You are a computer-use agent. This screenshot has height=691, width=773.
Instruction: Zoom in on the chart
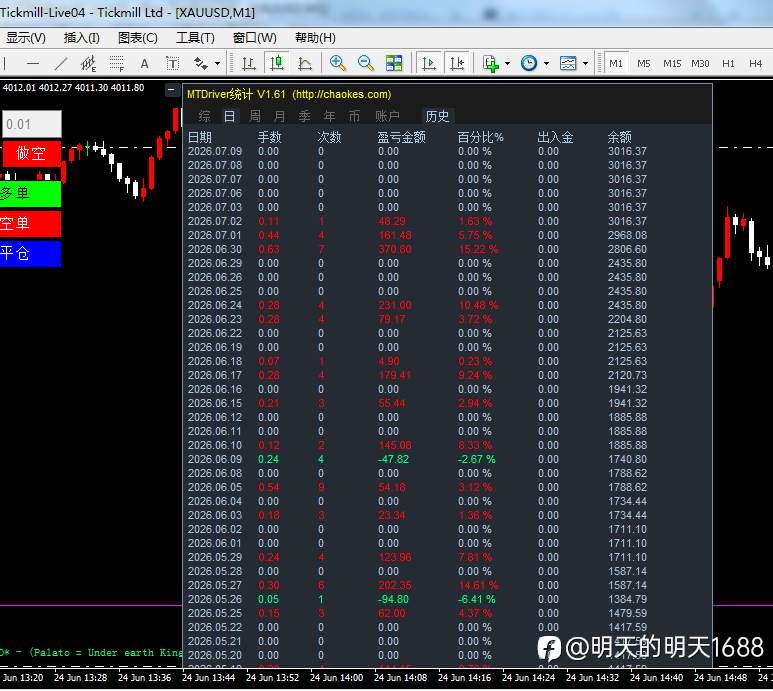tap(338, 64)
